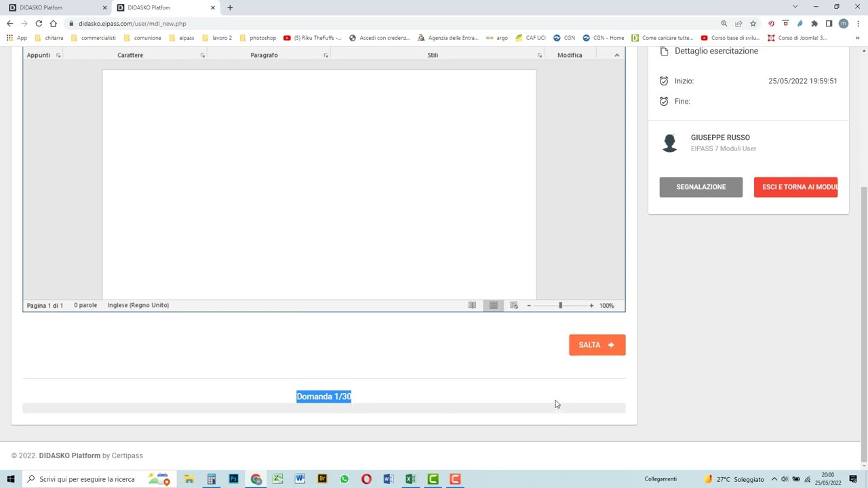Click the Inglese (Regno Unito) language indicator
The width and height of the screenshot is (868, 488).
tap(138, 306)
